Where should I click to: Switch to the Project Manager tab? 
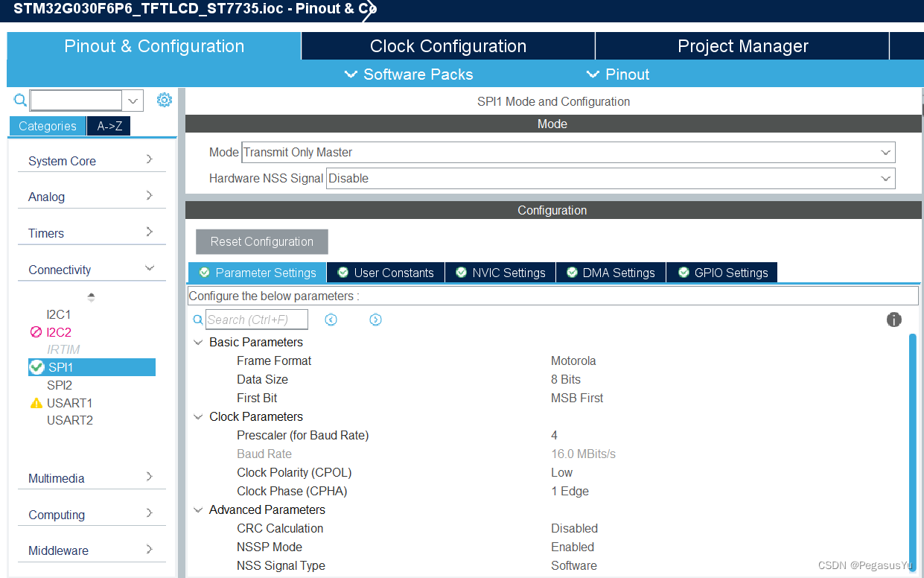coord(743,46)
